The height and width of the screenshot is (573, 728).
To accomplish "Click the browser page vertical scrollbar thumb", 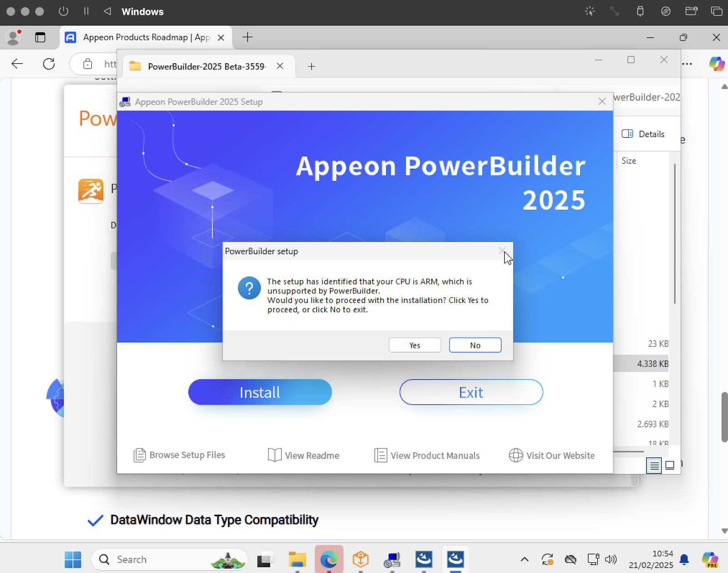I will coord(724,417).
